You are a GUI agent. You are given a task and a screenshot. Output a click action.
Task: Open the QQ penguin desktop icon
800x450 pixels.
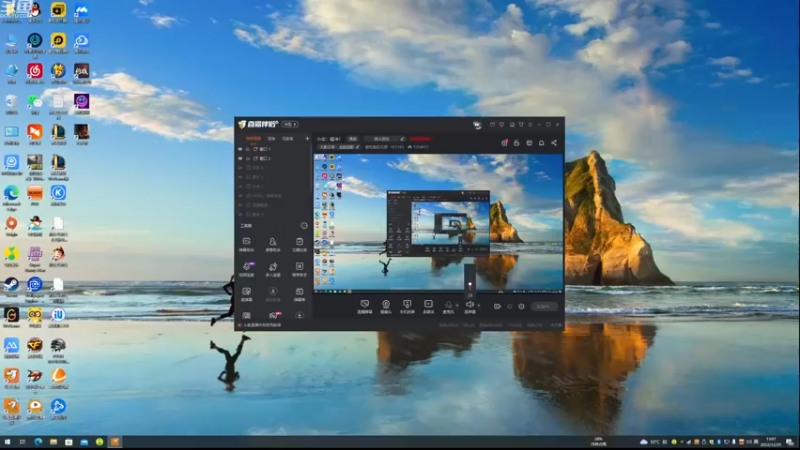[35, 12]
